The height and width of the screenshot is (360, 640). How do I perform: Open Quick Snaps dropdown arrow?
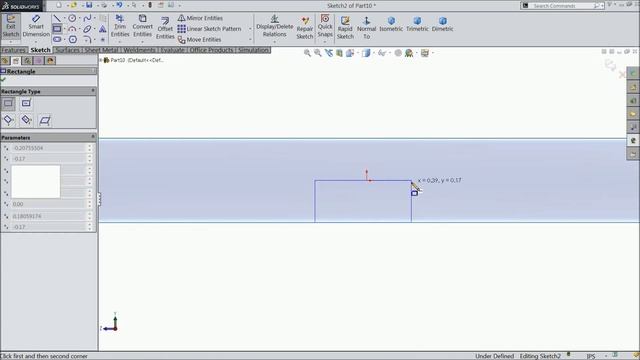point(325,42)
